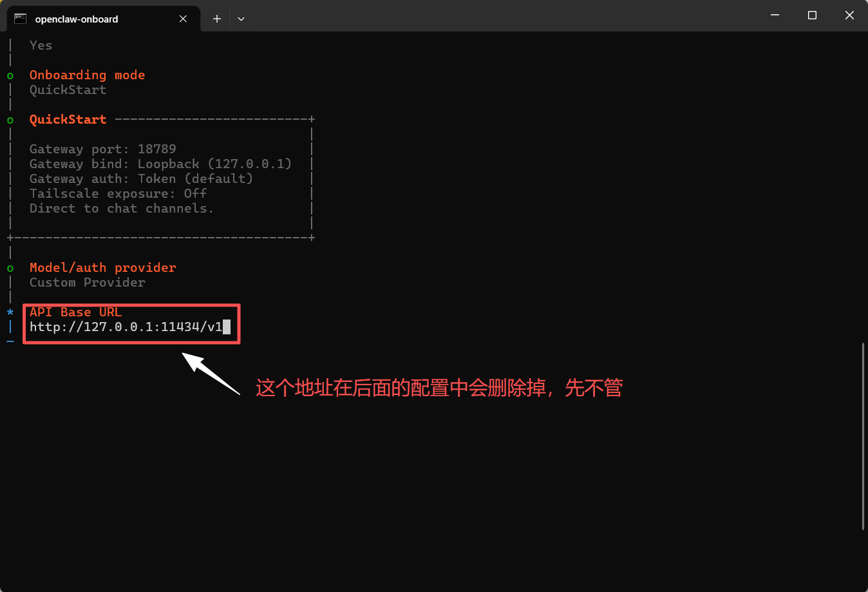Image resolution: width=868 pixels, height=592 pixels.
Task: Click the Gateway port: 18789 line
Action: (x=103, y=149)
